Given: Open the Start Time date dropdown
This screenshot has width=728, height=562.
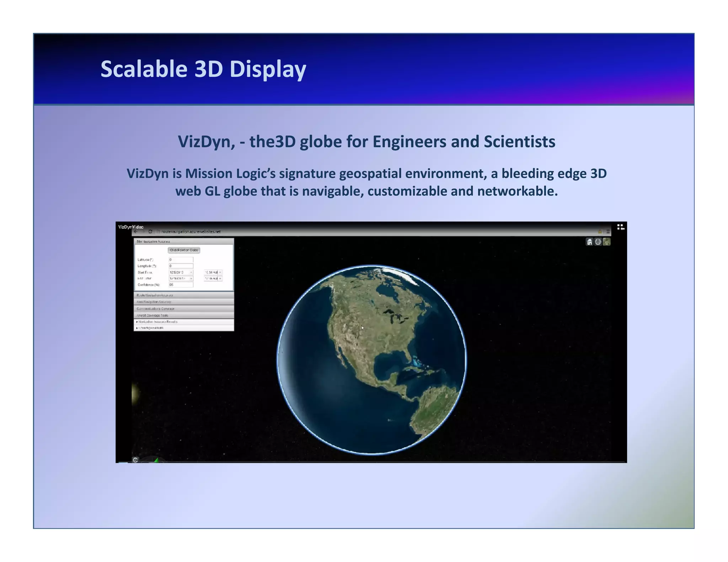Looking at the screenshot, I should (191, 272).
